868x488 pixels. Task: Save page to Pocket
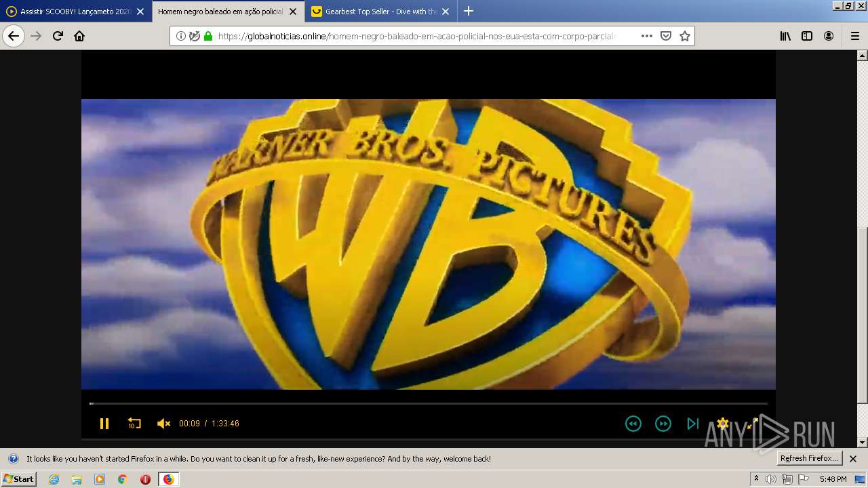tap(666, 36)
